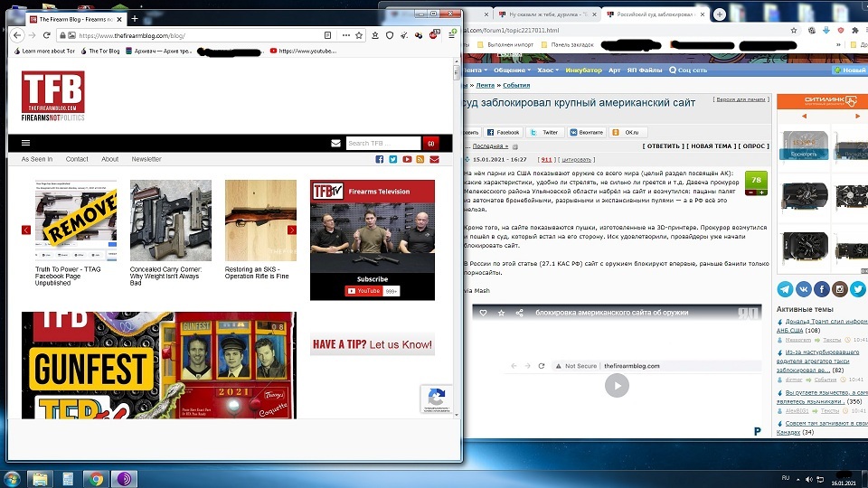Click ОТВЕТИТЬ to reply to topic
This screenshot has width=868, height=488.
pyautogui.click(x=663, y=146)
